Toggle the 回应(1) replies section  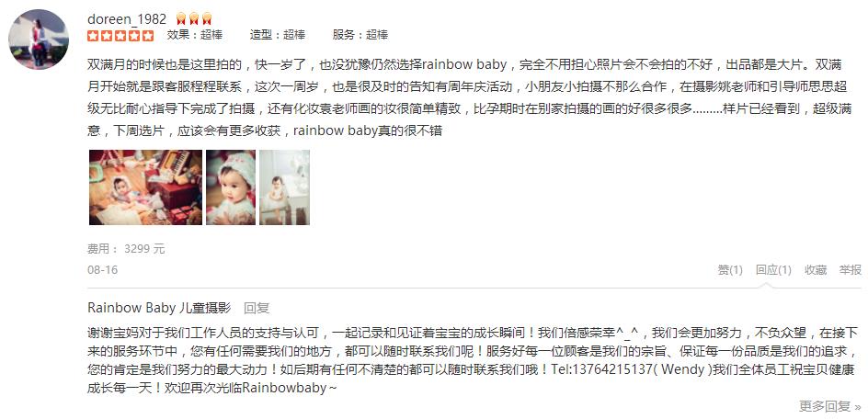pyautogui.click(x=773, y=270)
